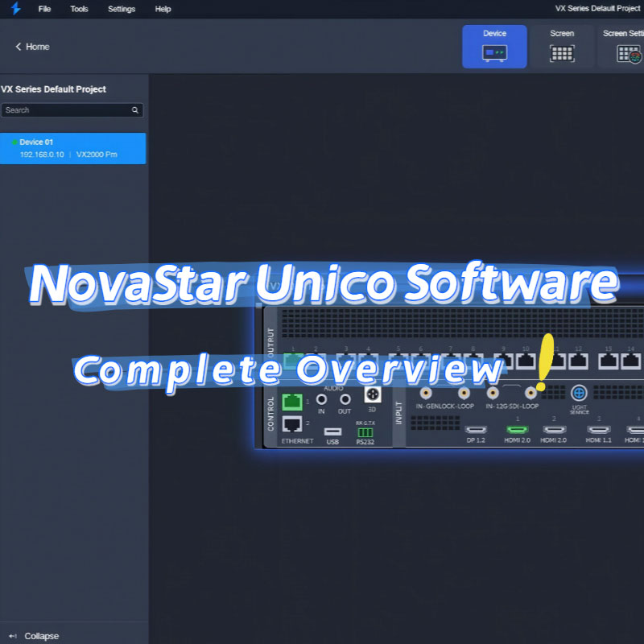The width and height of the screenshot is (644, 644).
Task: Select the 3D connector in the Audio section
Action: [x=373, y=394]
